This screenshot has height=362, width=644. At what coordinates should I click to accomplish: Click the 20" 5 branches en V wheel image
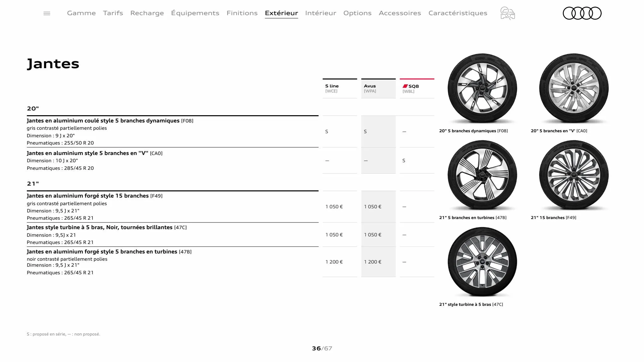[574, 88]
